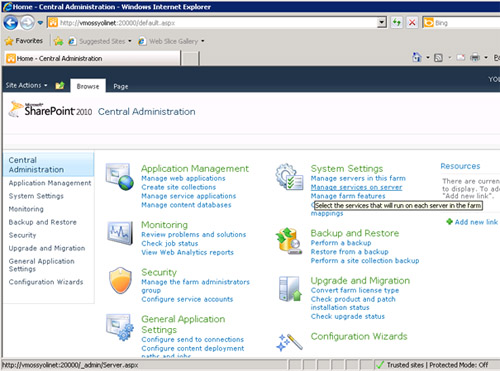This screenshot has width=500, height=371.
Task: Click the Monitoring chart icon
Action: [x=120, y=233]
